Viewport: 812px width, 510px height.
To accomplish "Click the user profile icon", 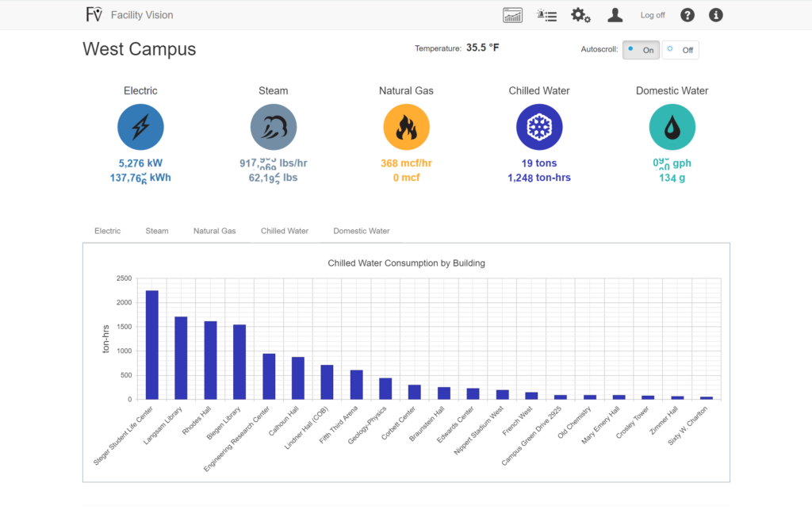I will point(615,14).
